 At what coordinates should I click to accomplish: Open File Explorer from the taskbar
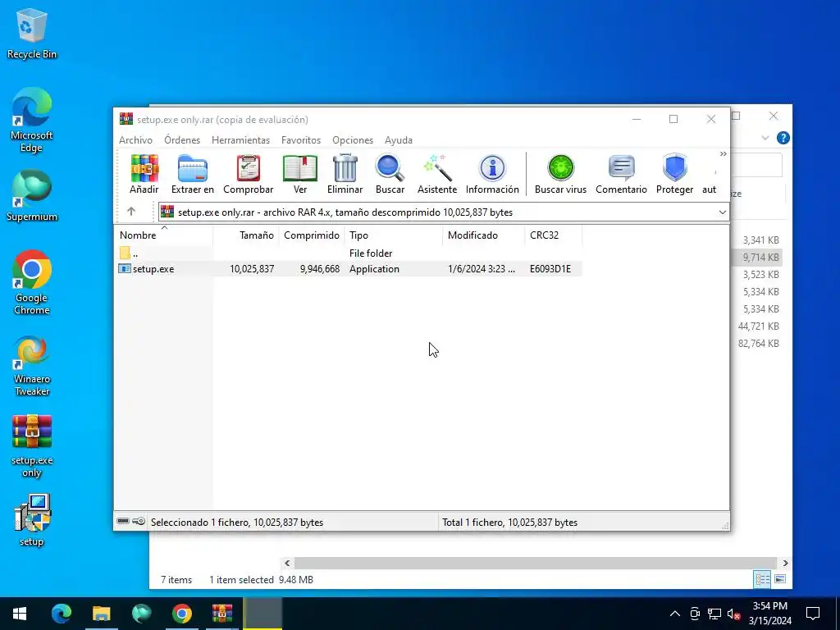point(101,614)
